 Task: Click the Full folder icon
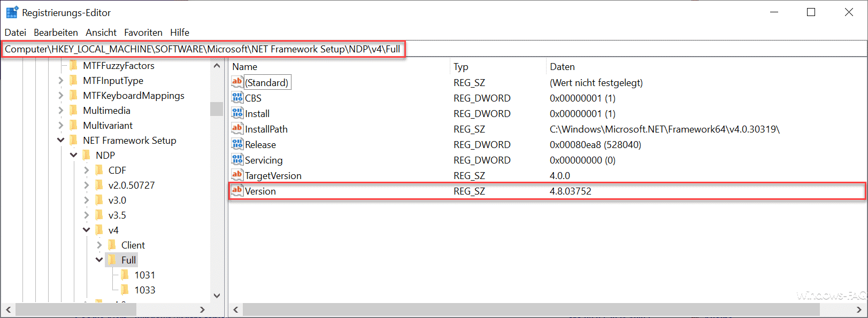[112, 260]
